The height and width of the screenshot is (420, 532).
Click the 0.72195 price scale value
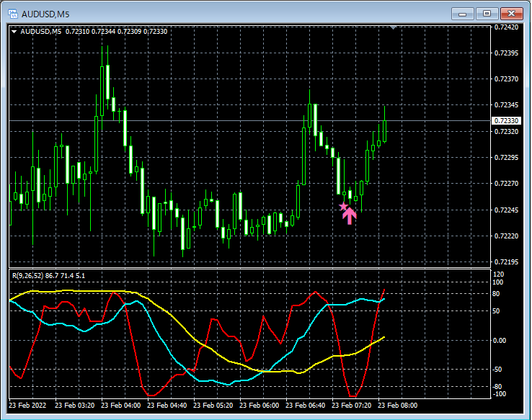pyautogui.click(x=506, y=262)
